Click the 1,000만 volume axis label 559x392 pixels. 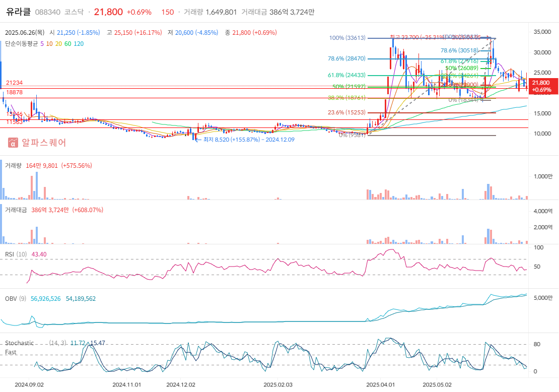pos(543,176)
